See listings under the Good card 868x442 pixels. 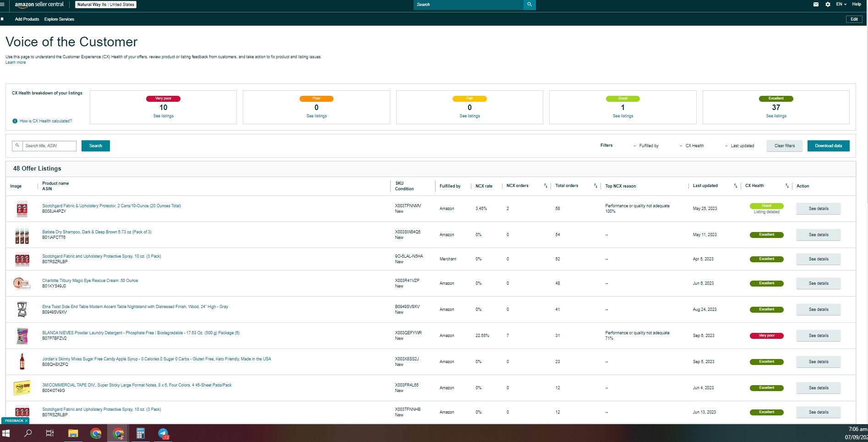pos(623,116)
